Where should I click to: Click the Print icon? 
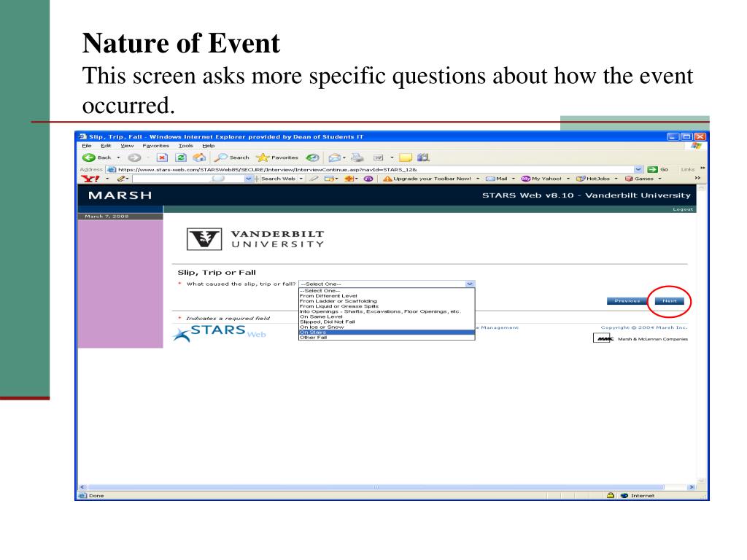click(357, 157)
